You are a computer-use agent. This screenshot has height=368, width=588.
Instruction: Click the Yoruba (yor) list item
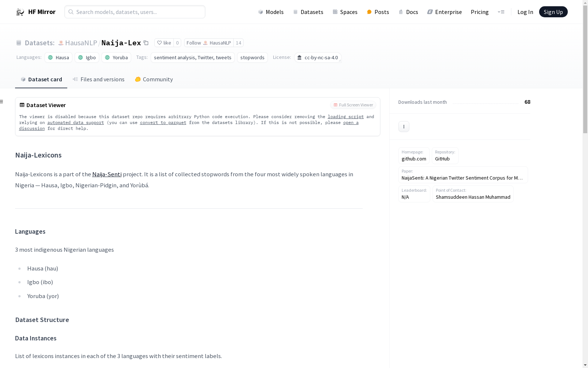43,296
